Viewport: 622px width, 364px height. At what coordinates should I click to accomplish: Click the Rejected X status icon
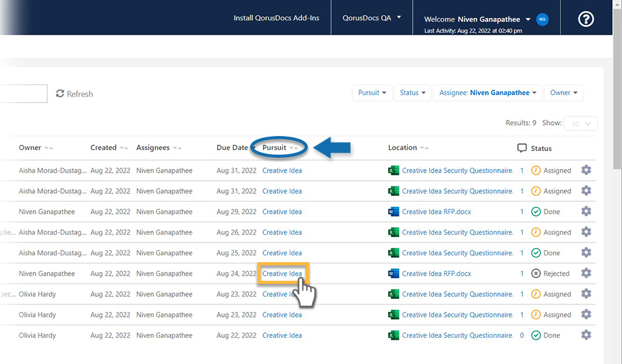[x=536, y=273]
